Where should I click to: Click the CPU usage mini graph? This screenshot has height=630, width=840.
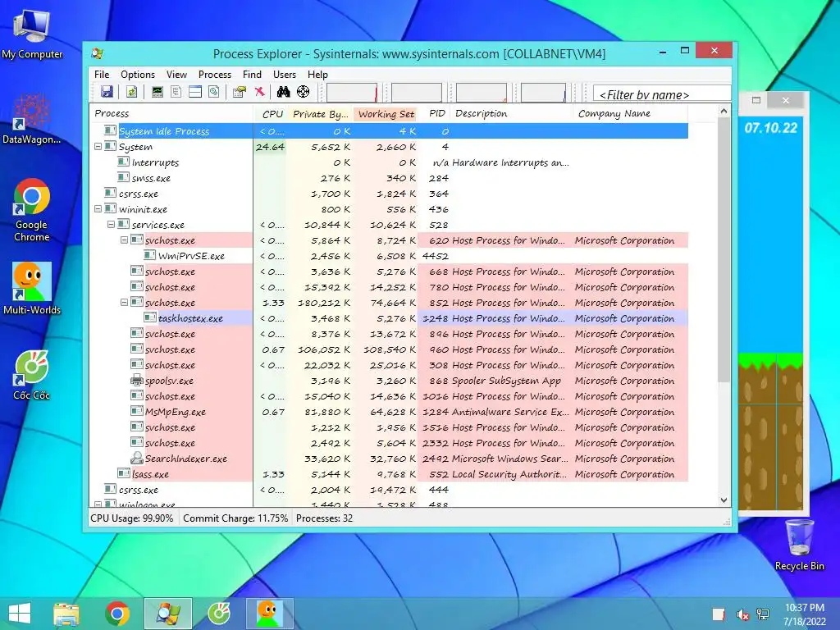[352, 93]
